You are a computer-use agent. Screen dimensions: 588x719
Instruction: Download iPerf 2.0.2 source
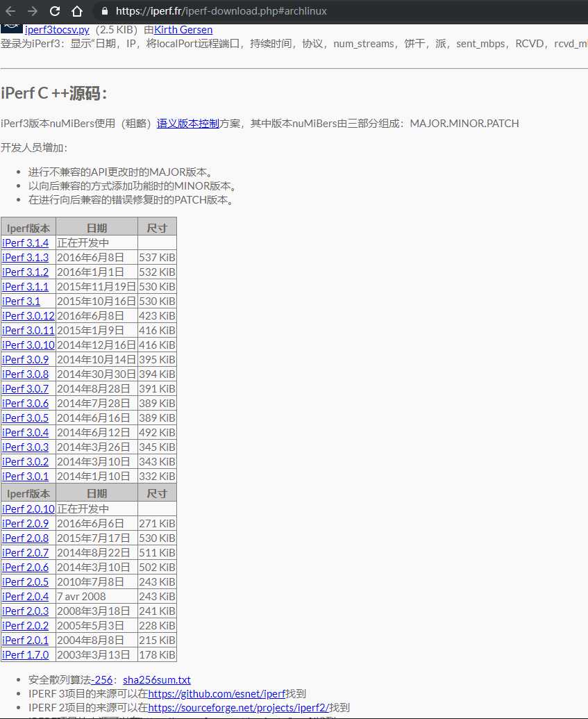(x=25, y=627)
